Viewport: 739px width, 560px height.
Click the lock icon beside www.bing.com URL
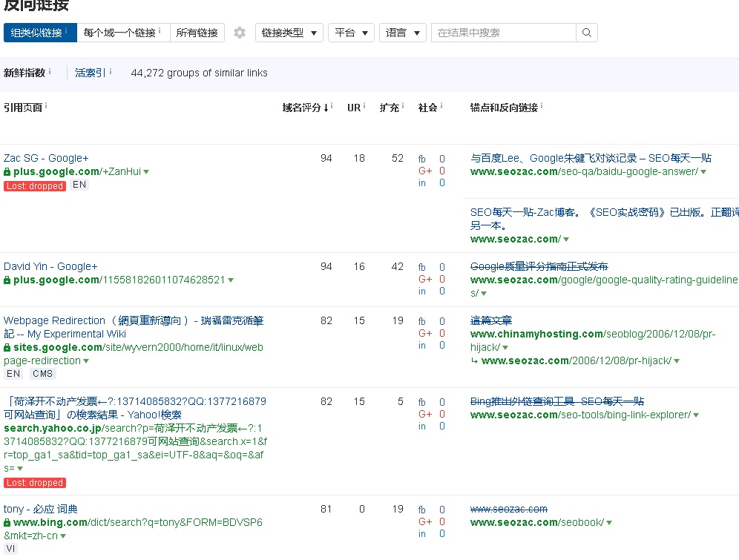coord(7,523)
